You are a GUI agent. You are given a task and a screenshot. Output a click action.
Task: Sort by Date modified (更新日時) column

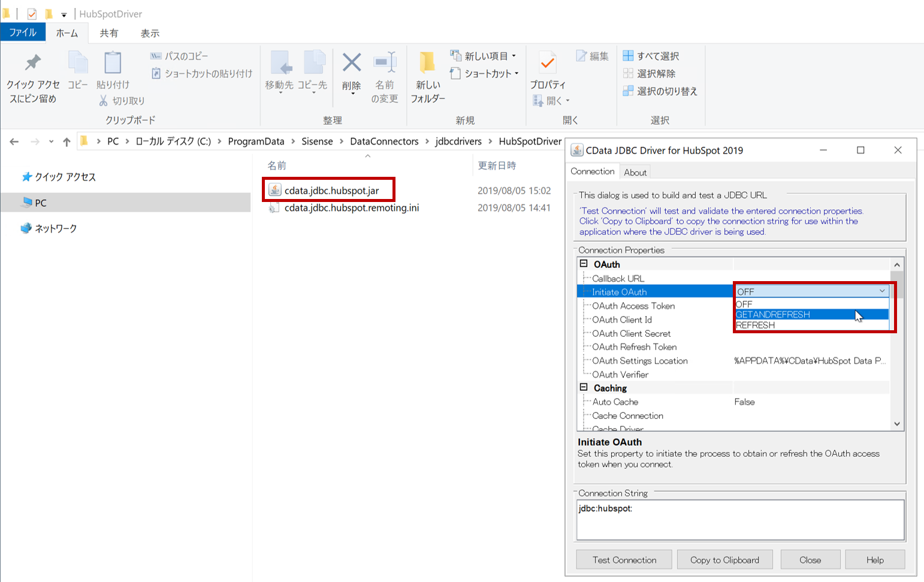coord(497,165)
